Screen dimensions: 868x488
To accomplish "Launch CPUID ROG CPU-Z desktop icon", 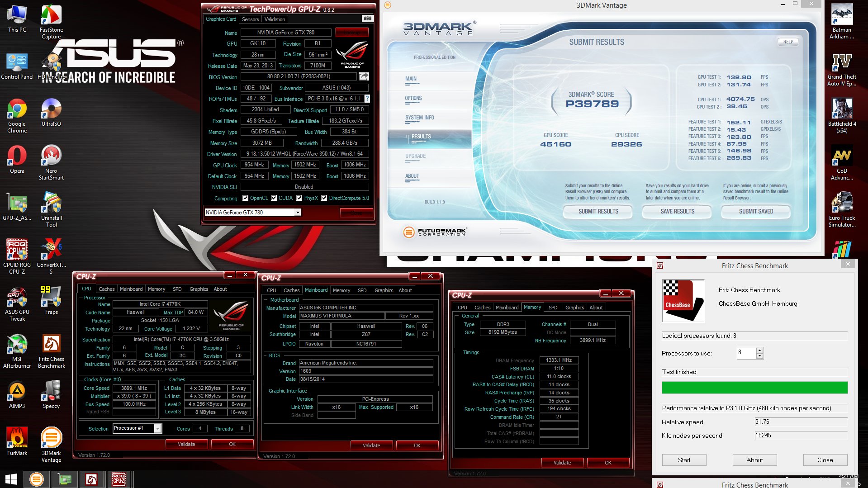I will 17,256.
